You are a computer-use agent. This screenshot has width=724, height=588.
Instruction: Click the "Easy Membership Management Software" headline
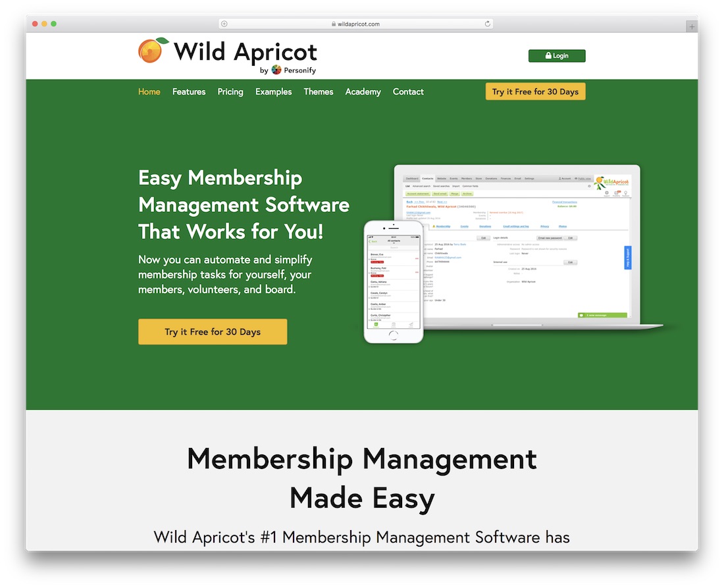[244, 205]
